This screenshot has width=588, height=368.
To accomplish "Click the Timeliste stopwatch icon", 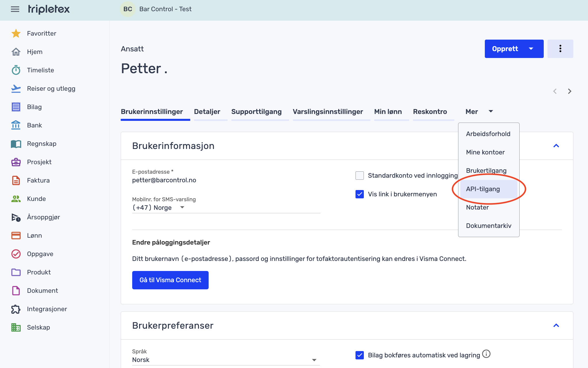I will click(x=16, y=70).
